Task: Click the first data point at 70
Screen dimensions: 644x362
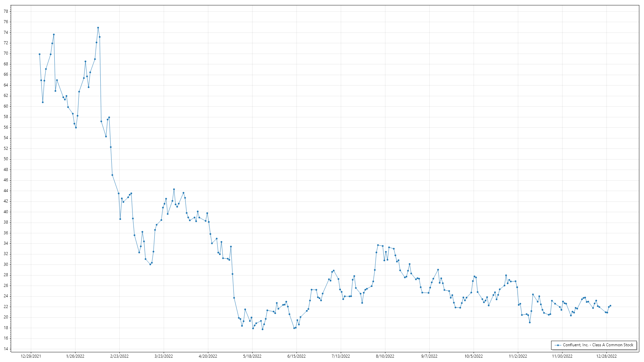Action: click(x=40, y=54)
